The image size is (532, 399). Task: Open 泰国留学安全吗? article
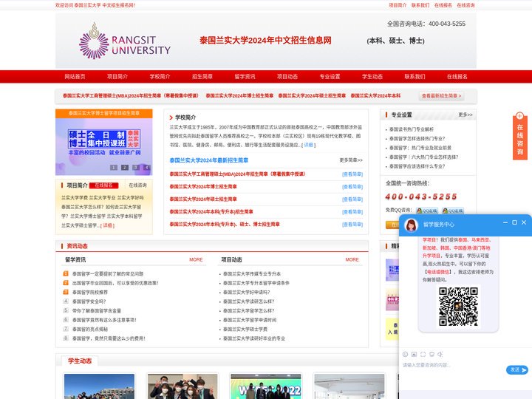click(x=89, y=301)
